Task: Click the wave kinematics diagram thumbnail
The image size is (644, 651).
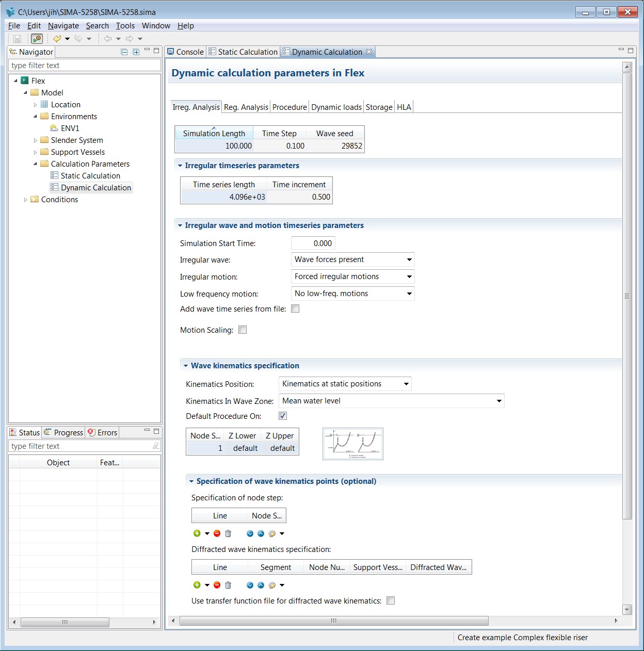Action: click(x=352, y=444)
